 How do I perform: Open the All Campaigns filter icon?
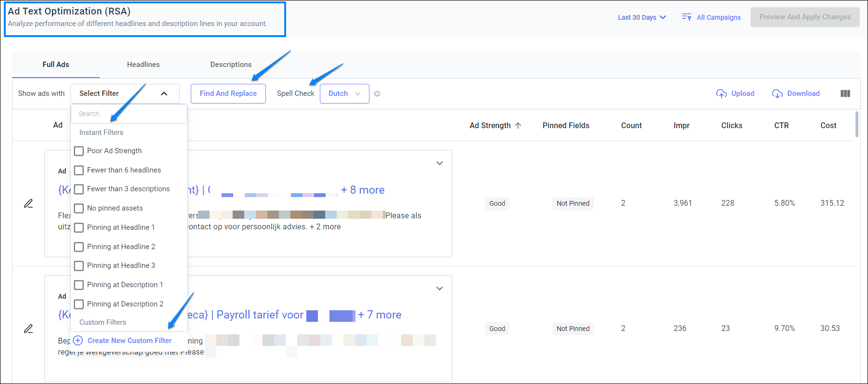pos(686,17)
